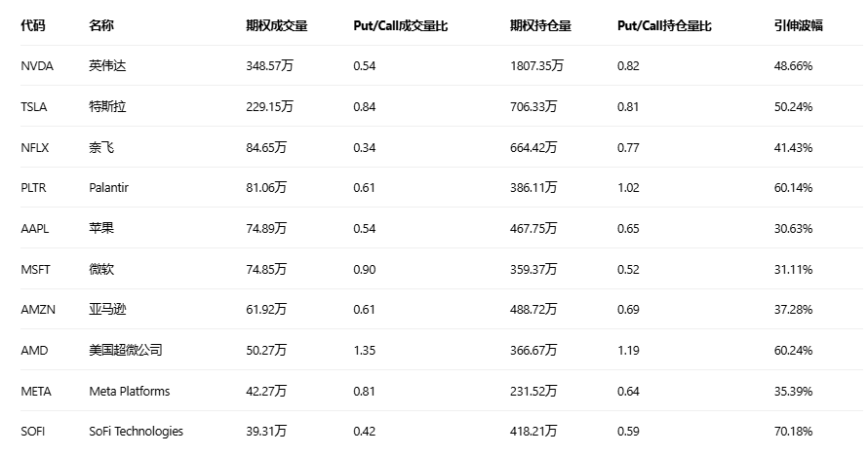Click the Meta Platforms stock name
868x456 pixels.
point(129,392)
